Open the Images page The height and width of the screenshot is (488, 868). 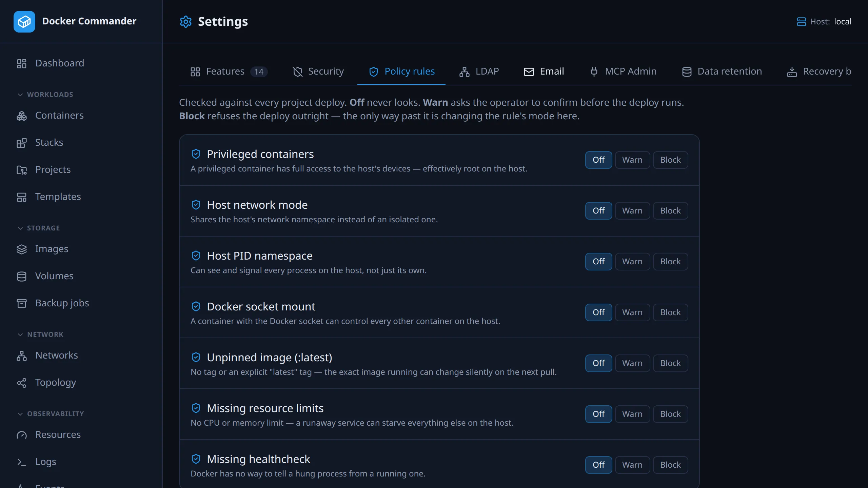81,249
